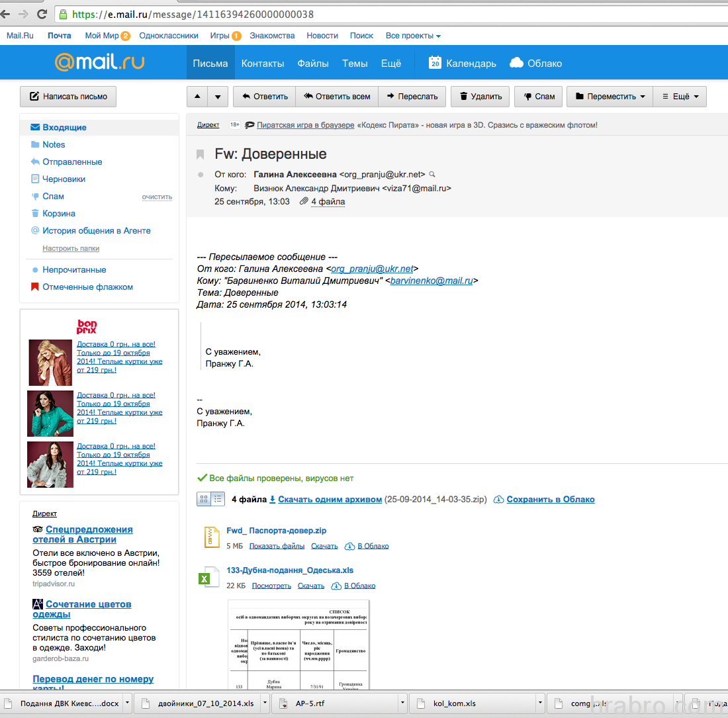Click the search icon next to sender address

tap(432, 175)
